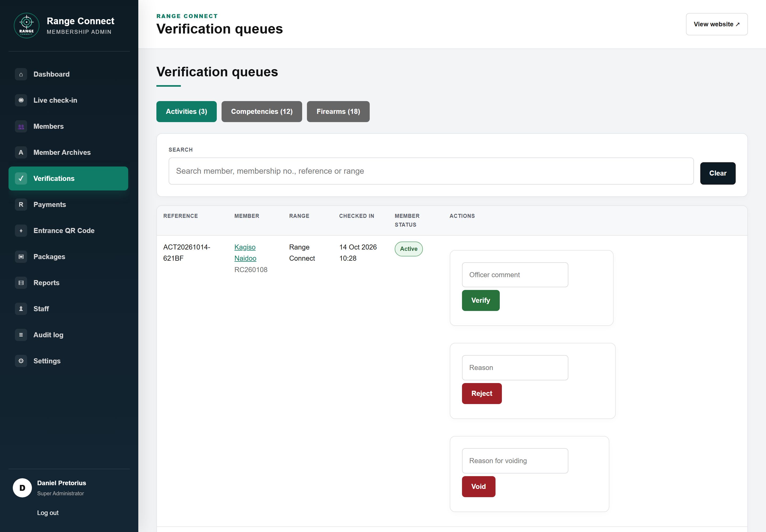Switch to Firearms (18) tab
The height and width of the screenshot is (532, 766).
point(338,111)
